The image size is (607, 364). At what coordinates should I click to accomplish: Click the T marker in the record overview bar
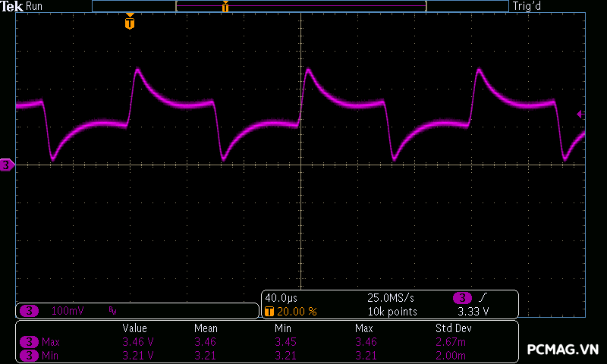[x=225, y=7]
